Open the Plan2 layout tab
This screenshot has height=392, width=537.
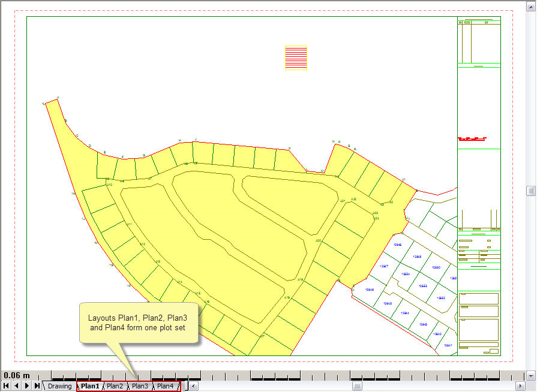pyautogui.click(x=115, y=386)
